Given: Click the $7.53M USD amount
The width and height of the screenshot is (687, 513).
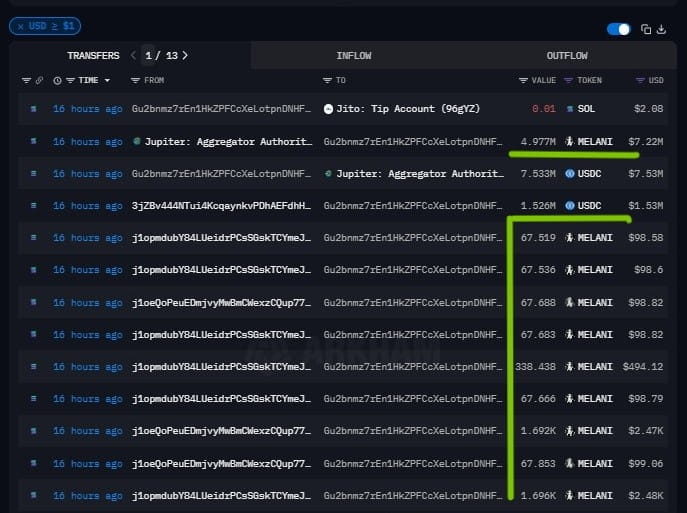Looking at the screenshot, I should click(645, 174).
